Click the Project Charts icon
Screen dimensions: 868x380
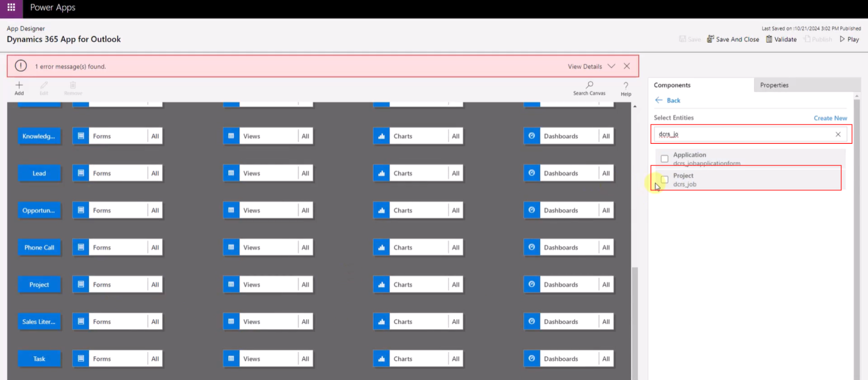(382, 285)
